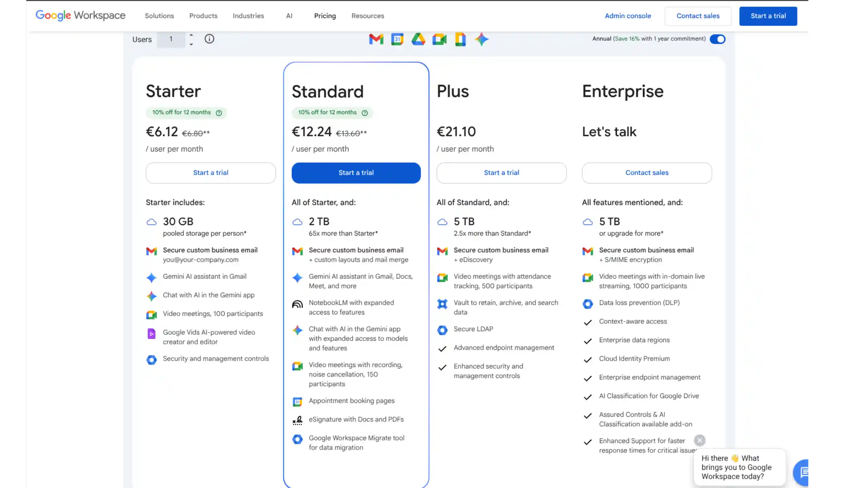Click icon beside 'Google Workspace Migrate tool'
The width and height of the screenshot is (868, 488).
point(297,439)
